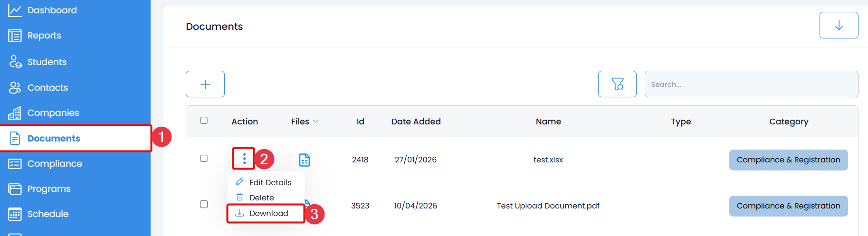
Task: Click the Companies building icon in sidebar
Action: [x=15, y=113]
